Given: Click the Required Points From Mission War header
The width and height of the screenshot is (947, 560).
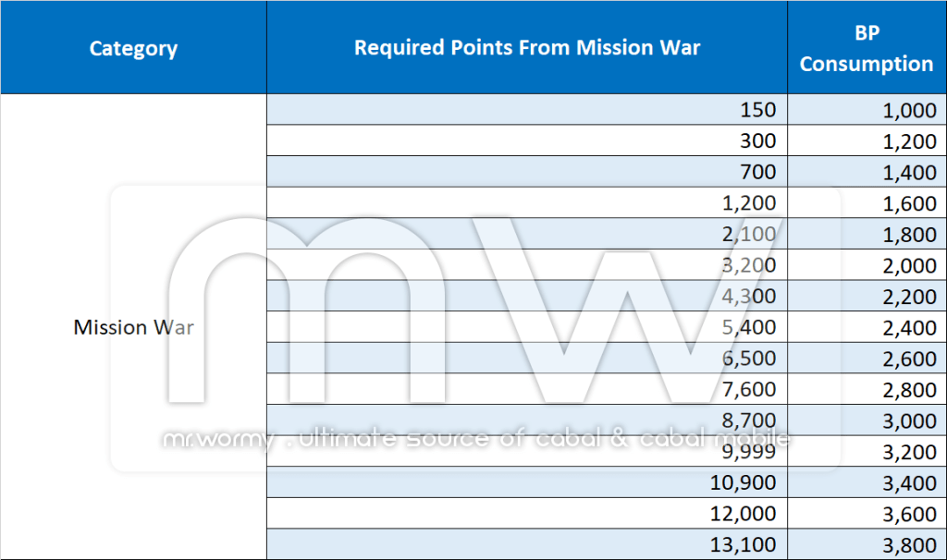Looking at the screenshot, I should pos(527,48).
